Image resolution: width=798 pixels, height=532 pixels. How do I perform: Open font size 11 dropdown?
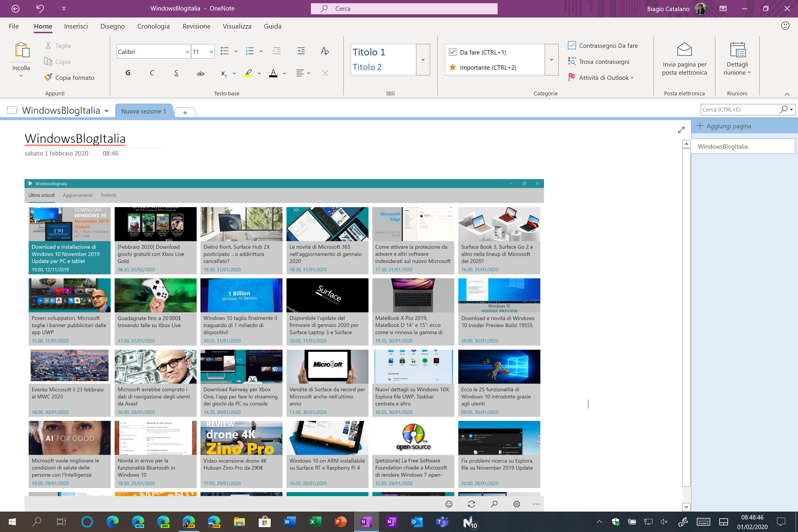(211, 52)
